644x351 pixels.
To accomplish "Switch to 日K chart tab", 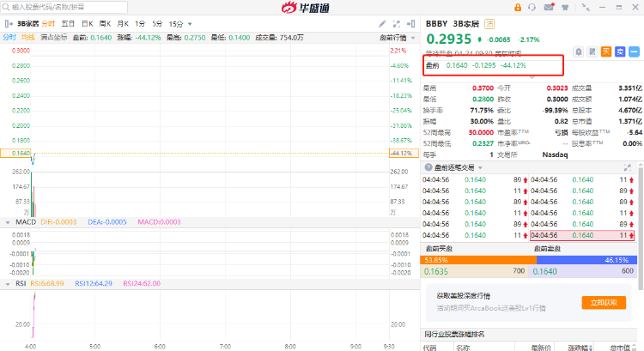I will click(x=86, y=24).
